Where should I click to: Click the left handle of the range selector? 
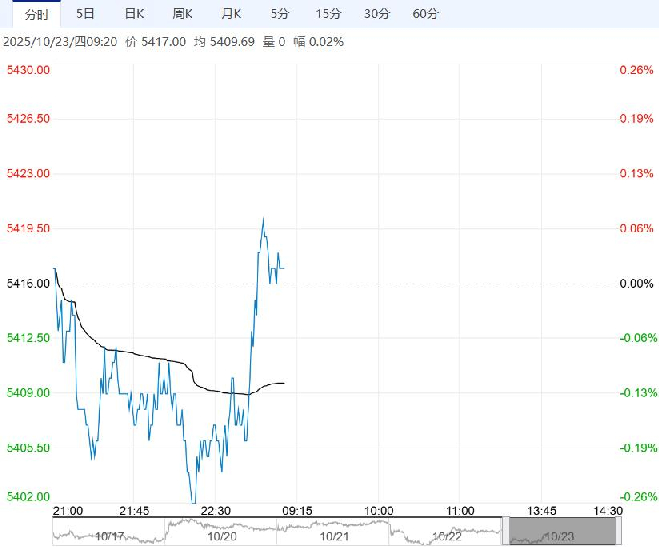(x=506, y=531)
